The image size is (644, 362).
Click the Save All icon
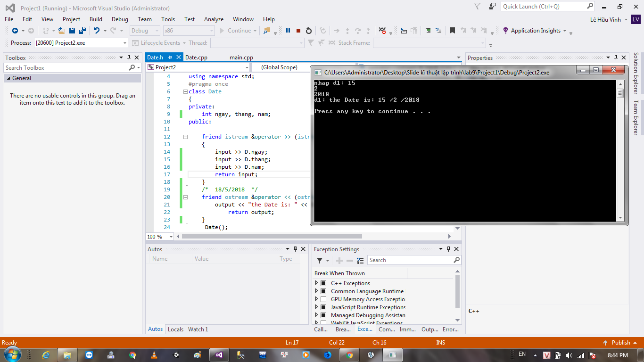(83, 31)
